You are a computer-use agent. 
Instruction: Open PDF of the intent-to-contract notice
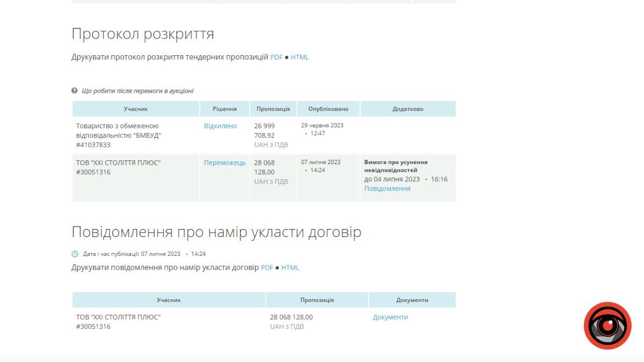tap(266, 267)
